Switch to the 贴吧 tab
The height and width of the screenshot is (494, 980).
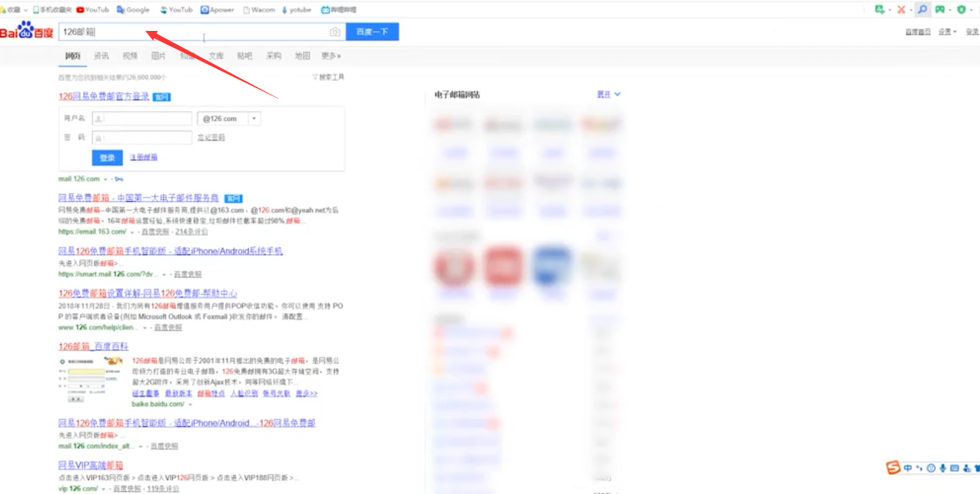(245, 56)
